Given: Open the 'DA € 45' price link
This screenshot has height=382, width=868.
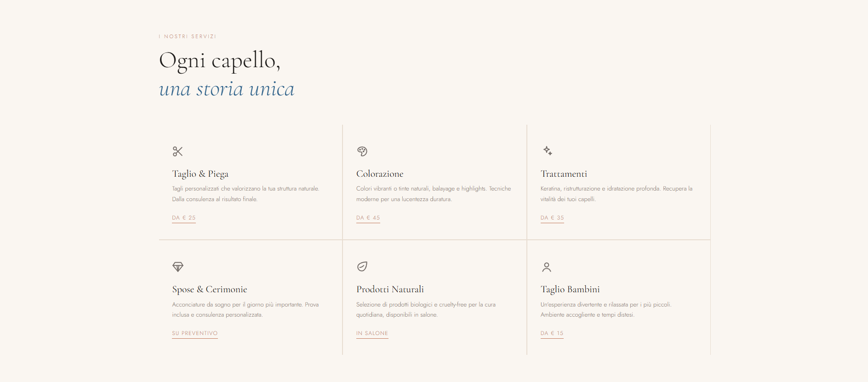Looking at the screenshot, I should (368, 218).
